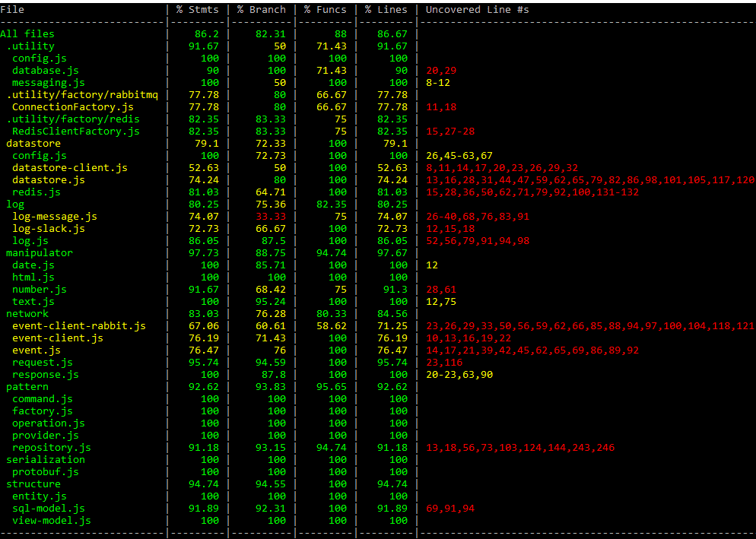Click the 'serialization' folder row
The height and width of the screenshot is (539, 756).
[x=46, y=460]
